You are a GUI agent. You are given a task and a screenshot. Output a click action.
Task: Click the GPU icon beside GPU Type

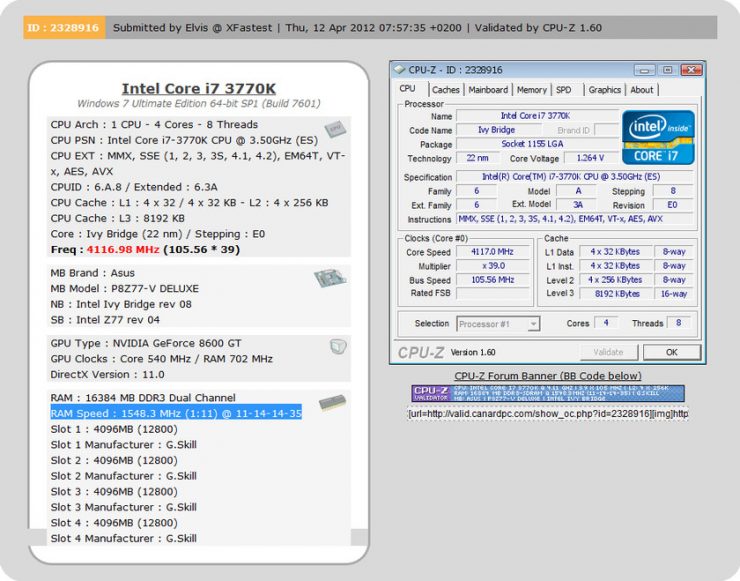(338, 346)
